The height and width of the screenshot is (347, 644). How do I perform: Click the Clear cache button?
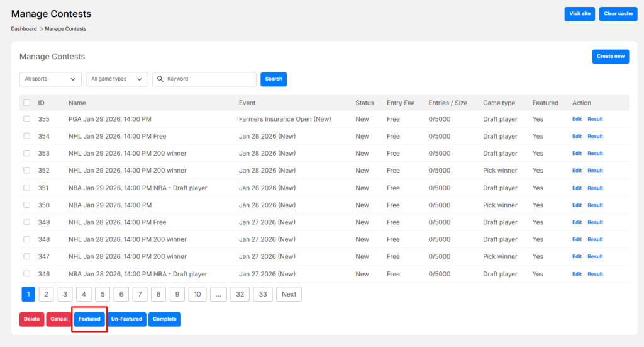tap(618, 14)
